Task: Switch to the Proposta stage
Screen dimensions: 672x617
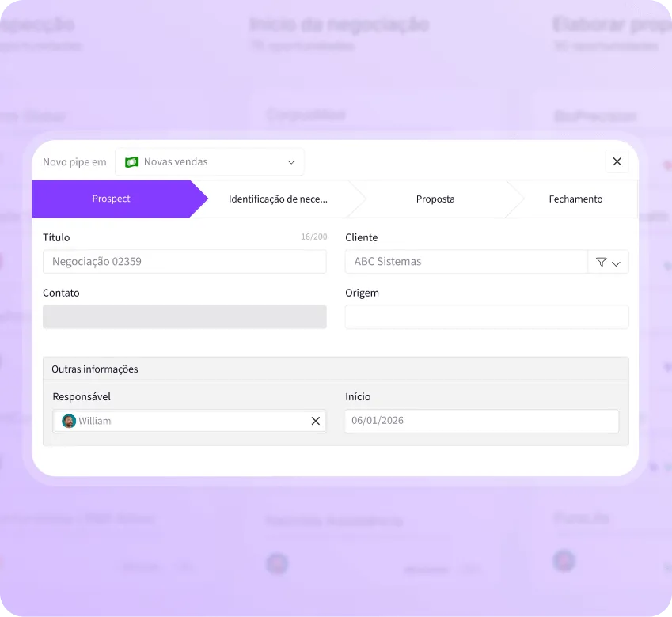Action: click(435, 199)
